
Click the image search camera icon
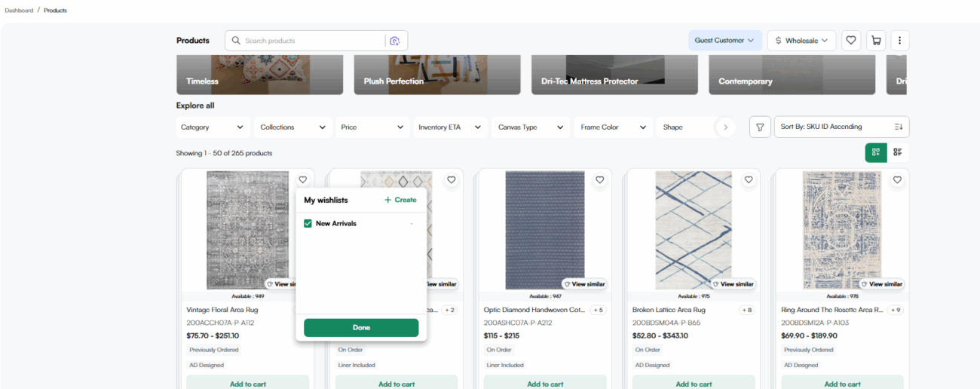394,41
